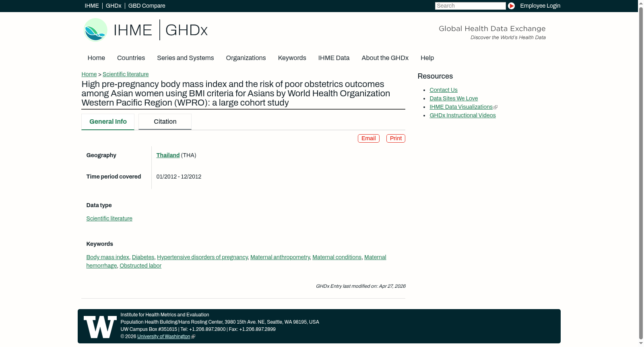644x347 pixels.
Task: Open the Help menu
Action: tap(427, 58)
